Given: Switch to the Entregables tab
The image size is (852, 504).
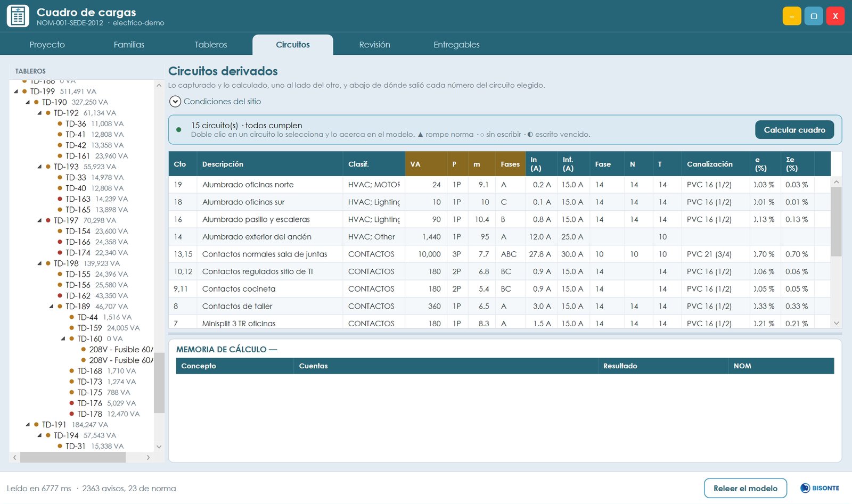Looking at the screenshot, I should pos(456,45).
